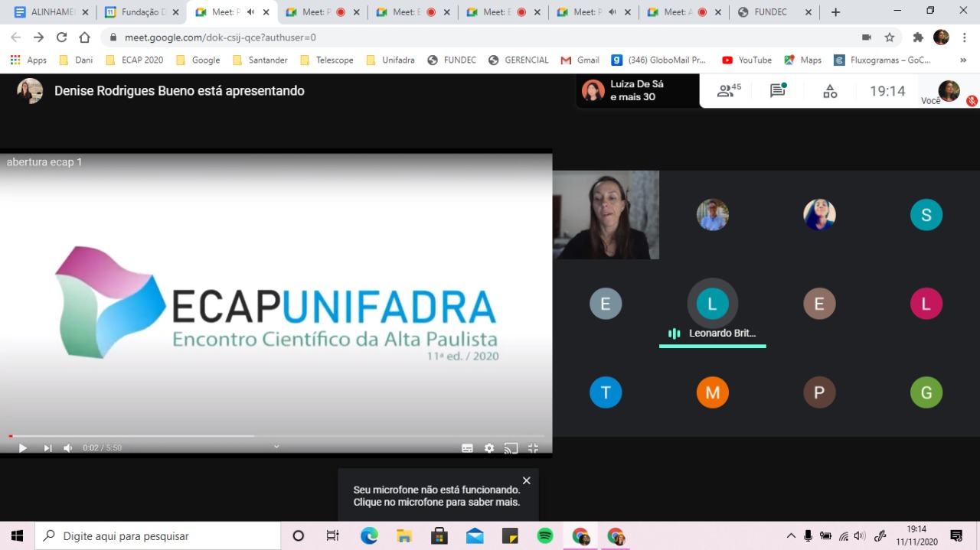This screenshot has height=550, width=980.
Task: Open Task View on the taskbar
Action: tap(332, 535)
